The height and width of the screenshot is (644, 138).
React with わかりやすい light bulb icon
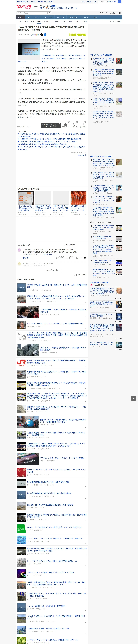pos(74,124)
